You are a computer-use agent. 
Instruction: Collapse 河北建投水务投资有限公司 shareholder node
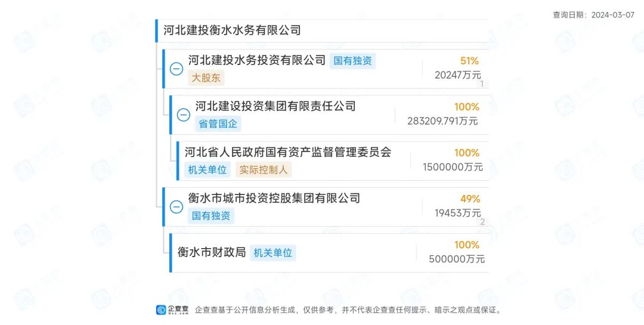pyautogui.click(x=177, y=69)
